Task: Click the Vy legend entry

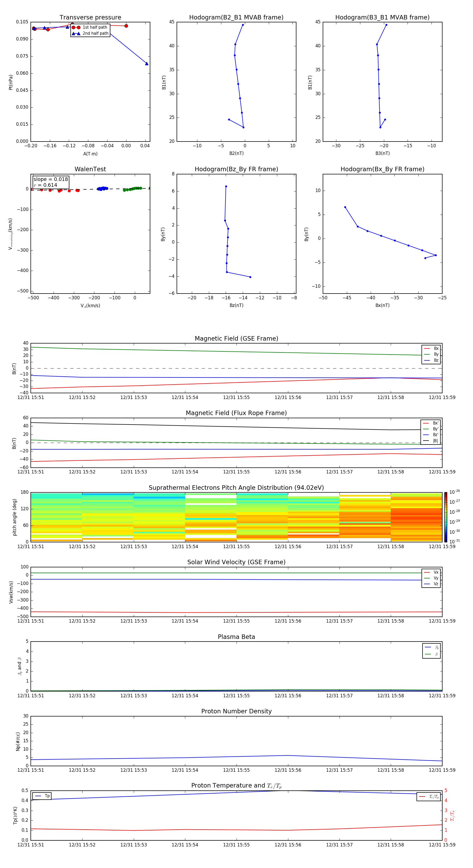Action: 431,578
